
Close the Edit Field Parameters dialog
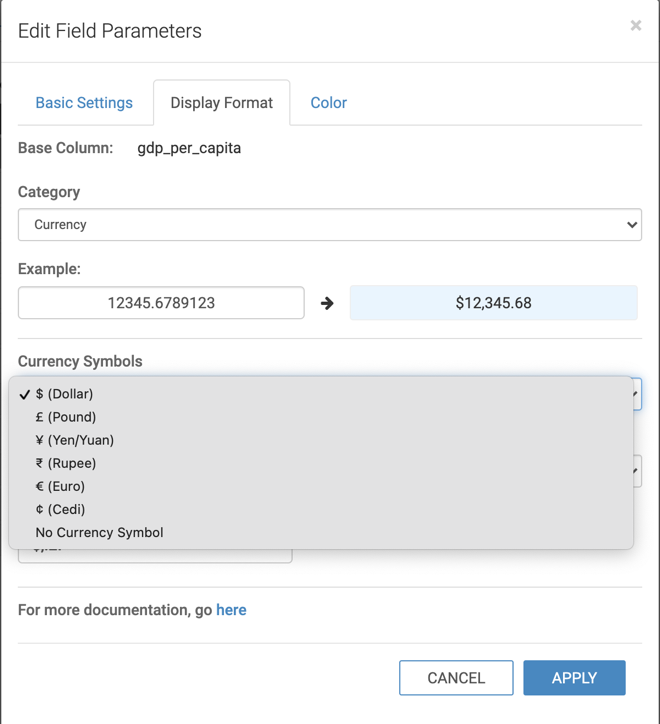(x=635, y=26)
